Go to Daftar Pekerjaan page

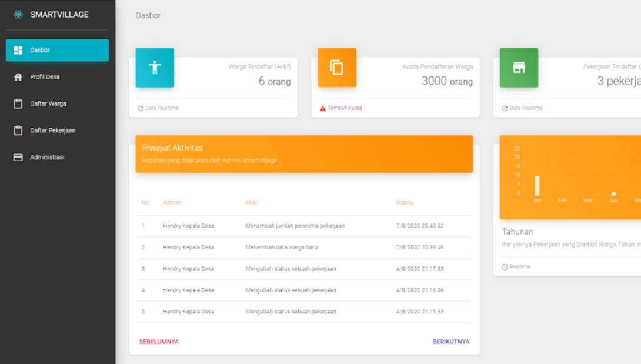point(52,131)
